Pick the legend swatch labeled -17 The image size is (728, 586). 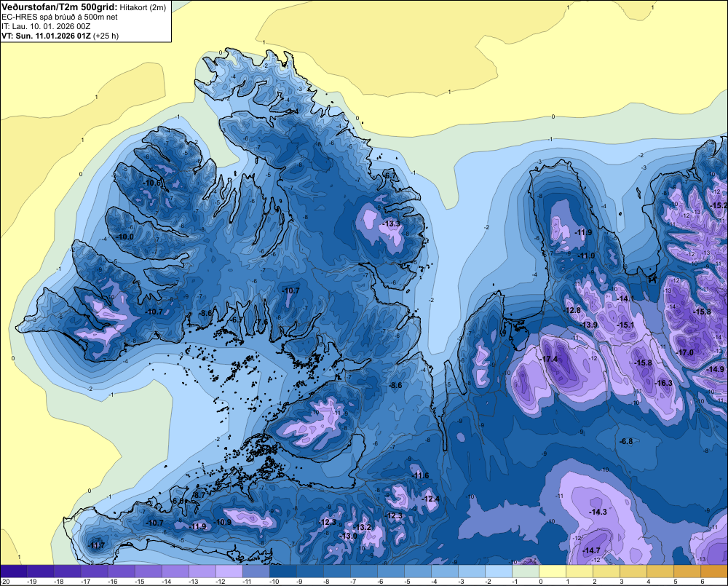(94, 571)
